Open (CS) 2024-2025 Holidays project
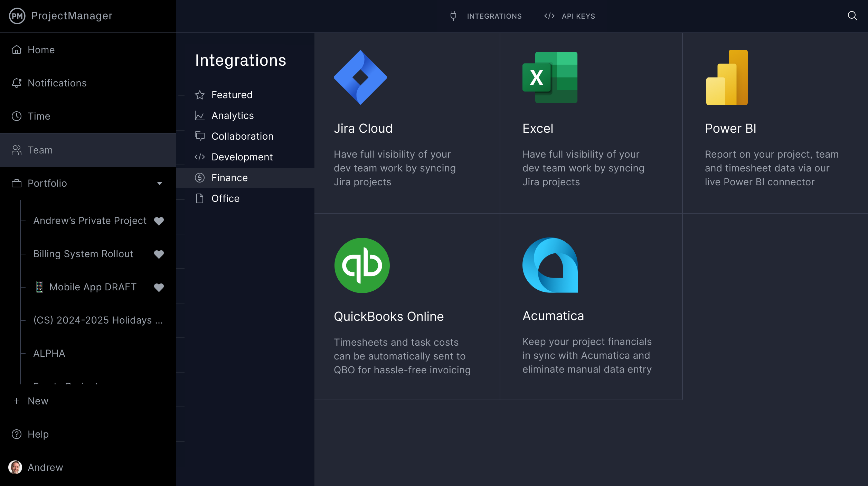 pyautogui.click(x=98, y=320)
